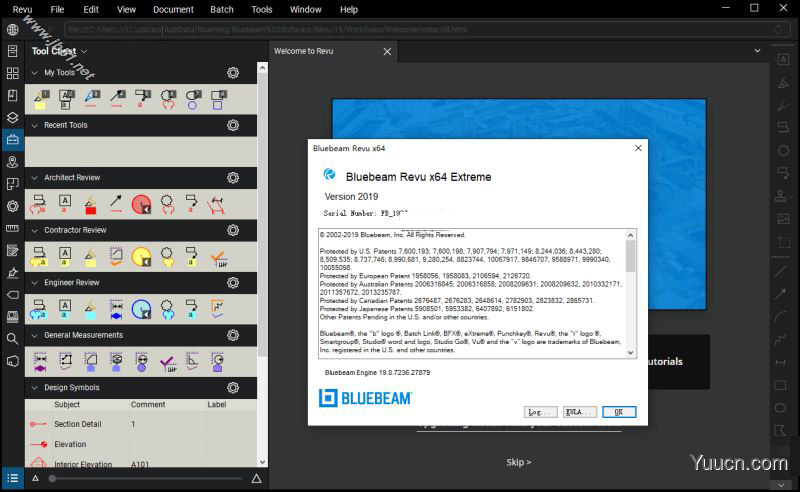This screenshot has height=492, width=800.
Task: Collapse the Engineer Review section
Action: pyautogui.click(x=35, y=283)
